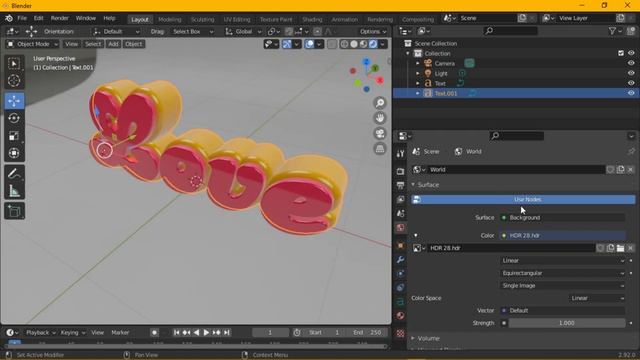Activate the Transform tool
Screen dimensions: 640x360
pyautogui.click(x=14, y=153)
